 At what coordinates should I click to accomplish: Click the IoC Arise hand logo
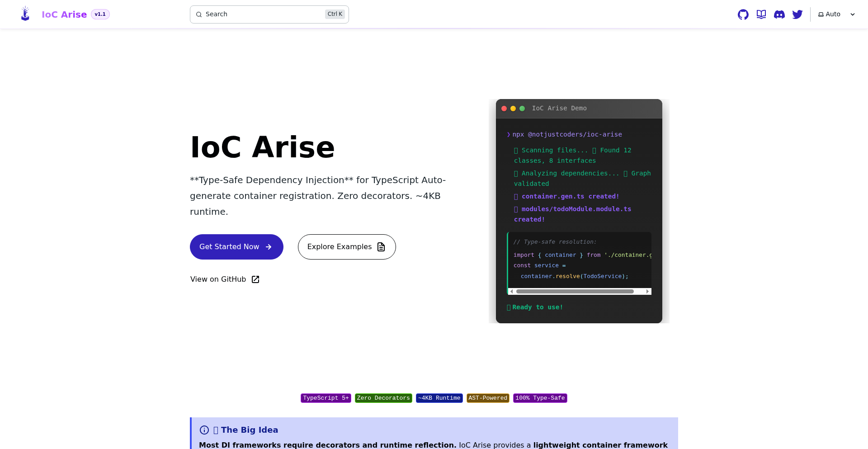tap(25, 13)
